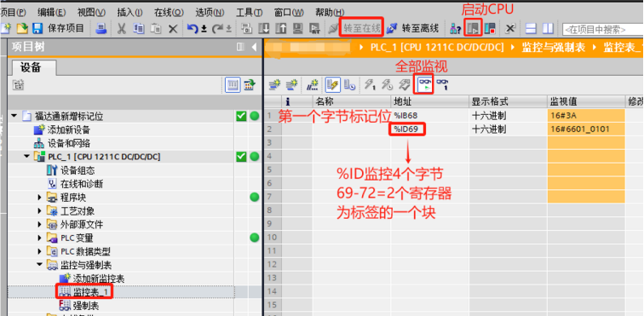This screenshot has height=316, width=644.
Task: Click the Cut scissors icon
Action: (122, 28)
